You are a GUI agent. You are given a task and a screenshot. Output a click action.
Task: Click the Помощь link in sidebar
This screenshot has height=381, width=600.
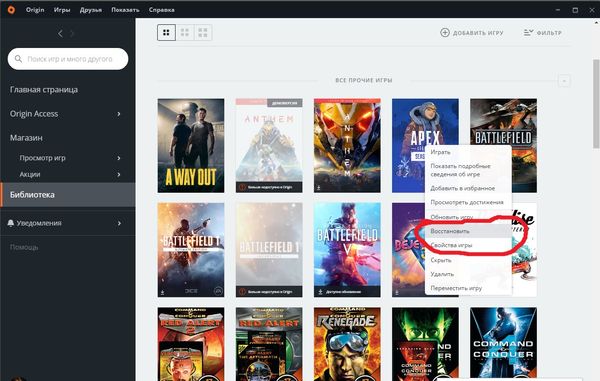coord(24,247)
